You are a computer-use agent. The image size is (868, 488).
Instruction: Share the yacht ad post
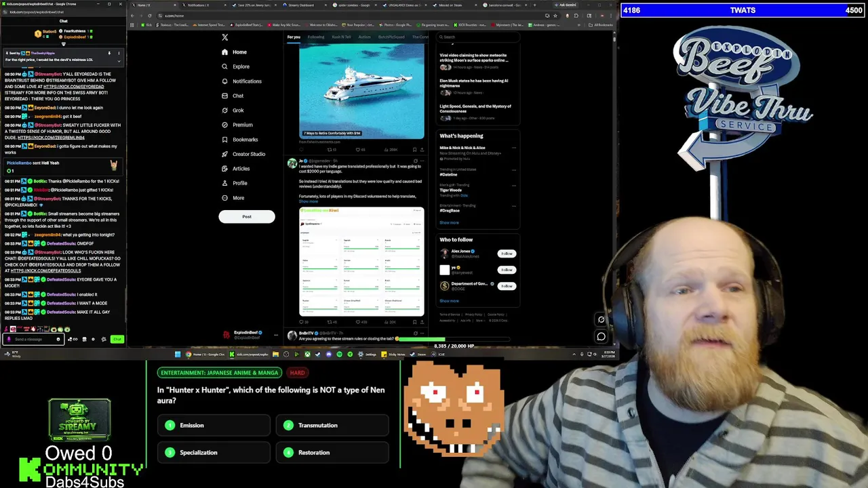click(x=422, y=150)
